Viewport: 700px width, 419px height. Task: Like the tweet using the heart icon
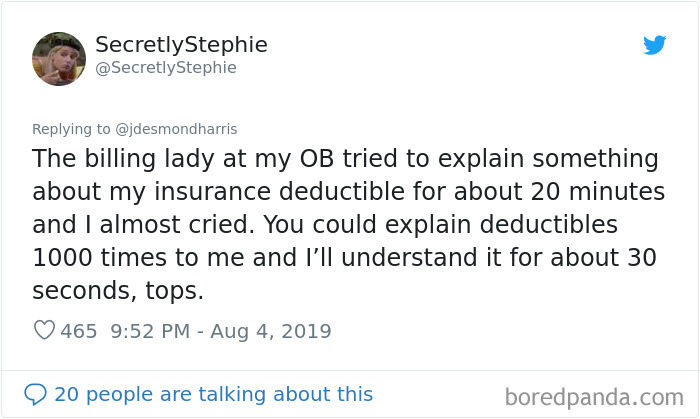click(x=44, y=331)
